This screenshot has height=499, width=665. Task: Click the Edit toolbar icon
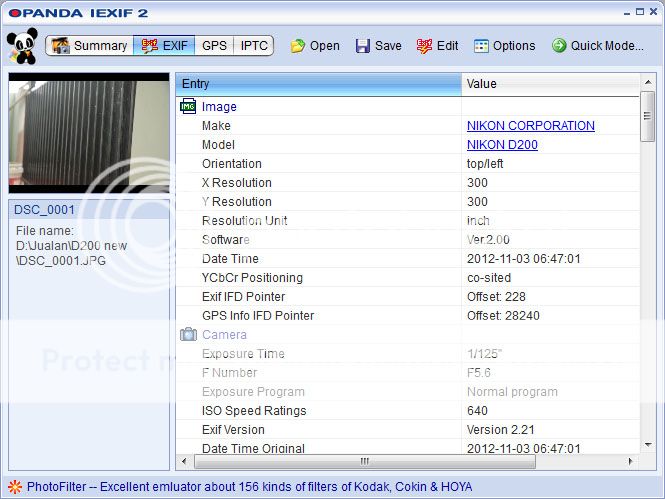[x=424, y=46]
